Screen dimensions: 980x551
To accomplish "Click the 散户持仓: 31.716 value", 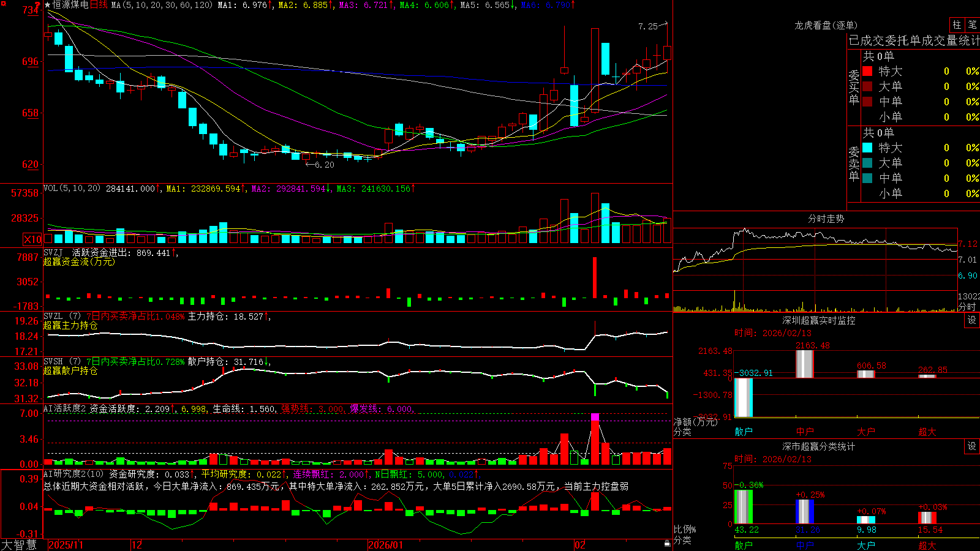I will (225, 362).
